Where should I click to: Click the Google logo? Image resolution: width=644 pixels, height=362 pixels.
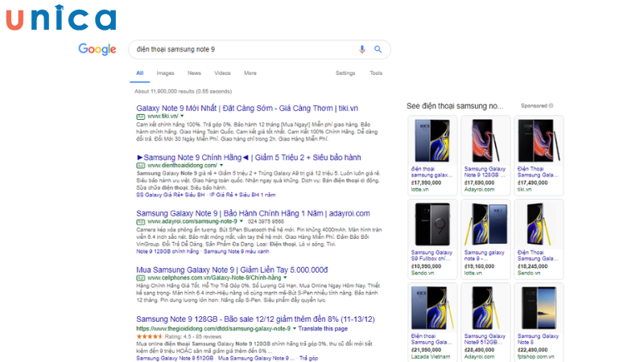point(97,49)
